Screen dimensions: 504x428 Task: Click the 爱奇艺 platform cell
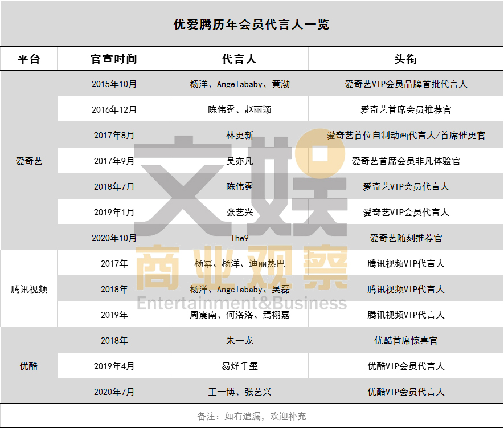[29, 161]
